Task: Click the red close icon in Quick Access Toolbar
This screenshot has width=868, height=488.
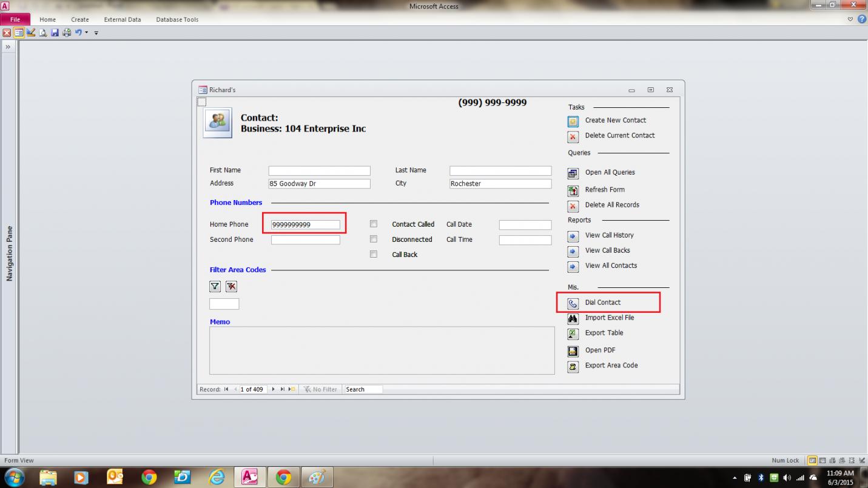Action: tap(7, 32)
